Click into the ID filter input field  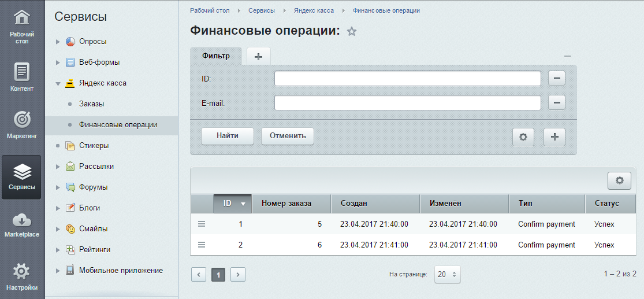tap(407, 78)
